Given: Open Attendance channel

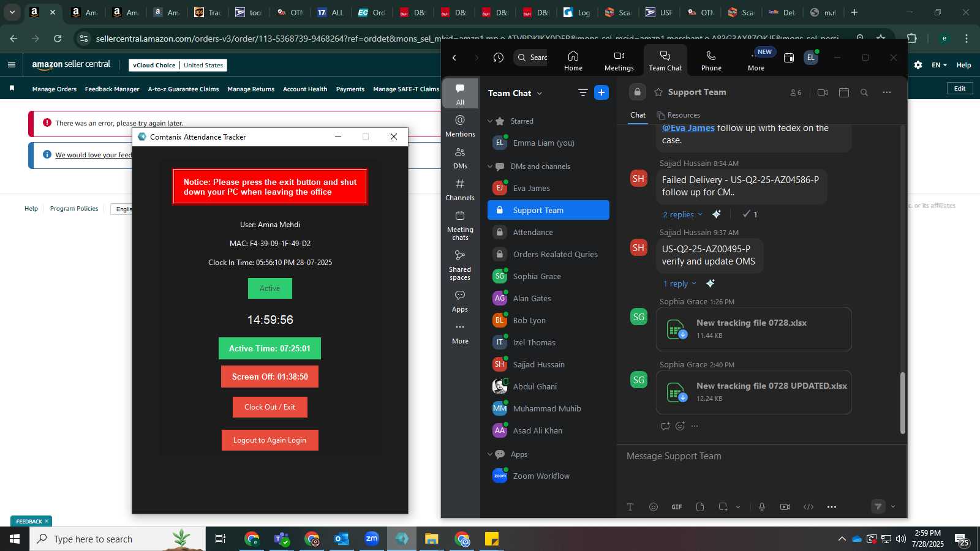Looking at the screenshot, I should click(548, 232).
